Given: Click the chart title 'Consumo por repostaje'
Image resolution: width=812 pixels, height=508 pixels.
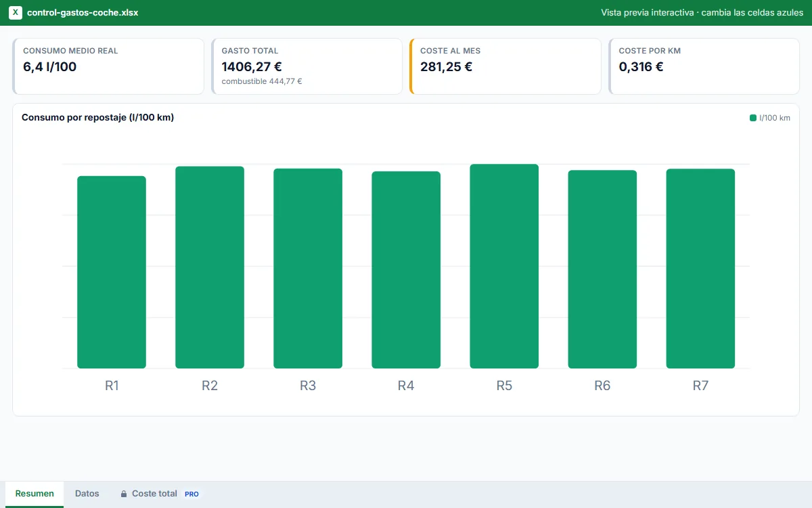Looking at the screenshot, I should tap(97, 117).
